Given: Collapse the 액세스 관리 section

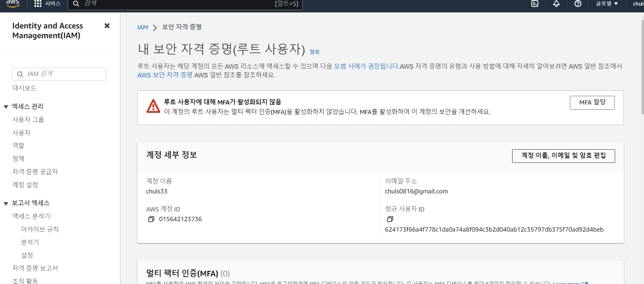Looking at the screenshot, I should (6, 107).
